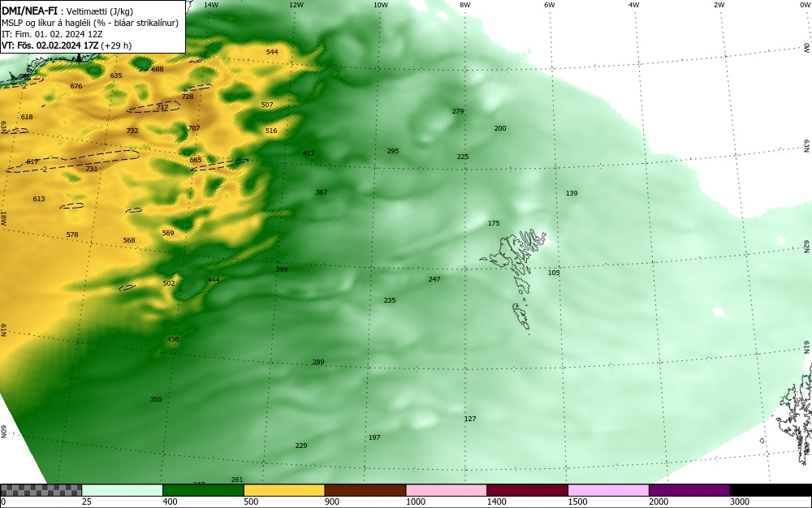Click the map value 707
The height and width of the screenshot is (508, 812).
(x=194, y=128)
